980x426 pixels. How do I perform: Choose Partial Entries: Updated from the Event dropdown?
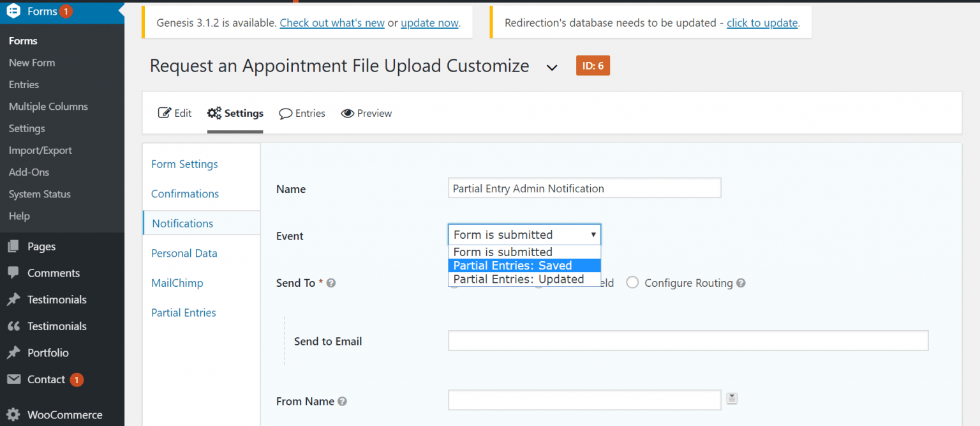(517, 278)
